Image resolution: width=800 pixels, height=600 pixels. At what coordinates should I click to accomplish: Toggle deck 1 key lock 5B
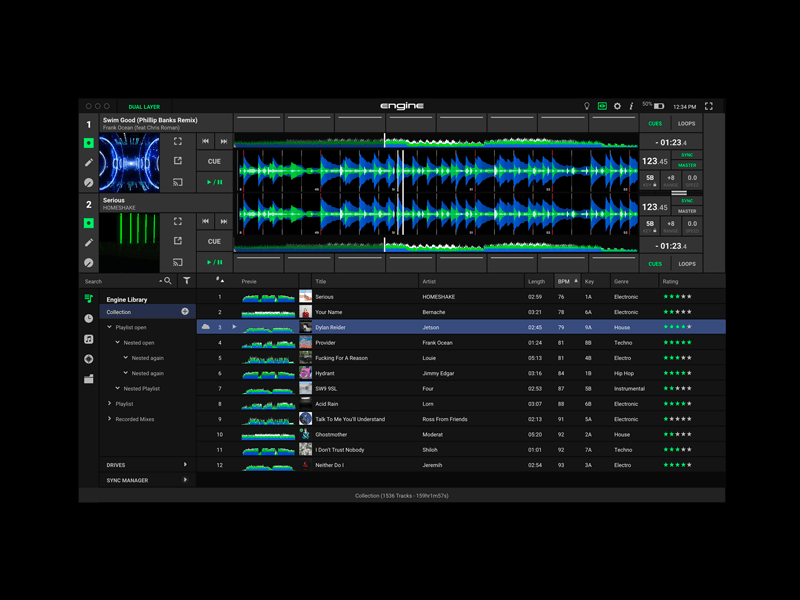650,180
